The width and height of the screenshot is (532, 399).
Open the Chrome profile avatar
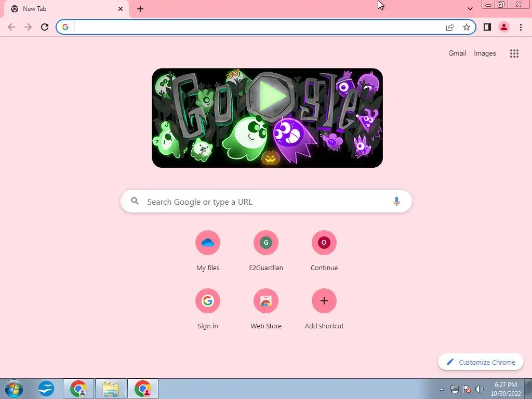tap(504, 27)
